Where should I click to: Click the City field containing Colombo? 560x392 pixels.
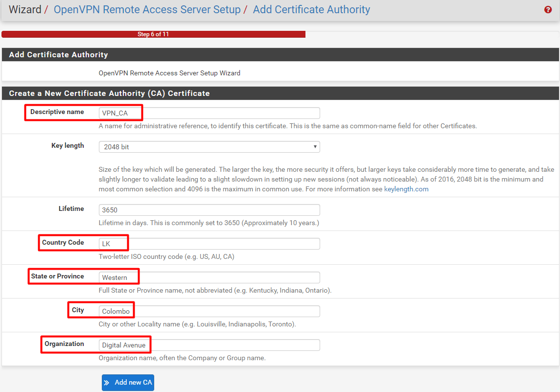click(209, 311)
